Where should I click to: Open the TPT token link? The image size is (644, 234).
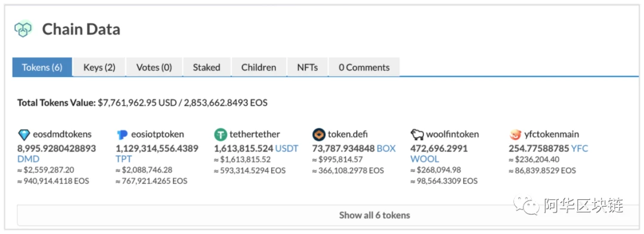coord(124,159)
